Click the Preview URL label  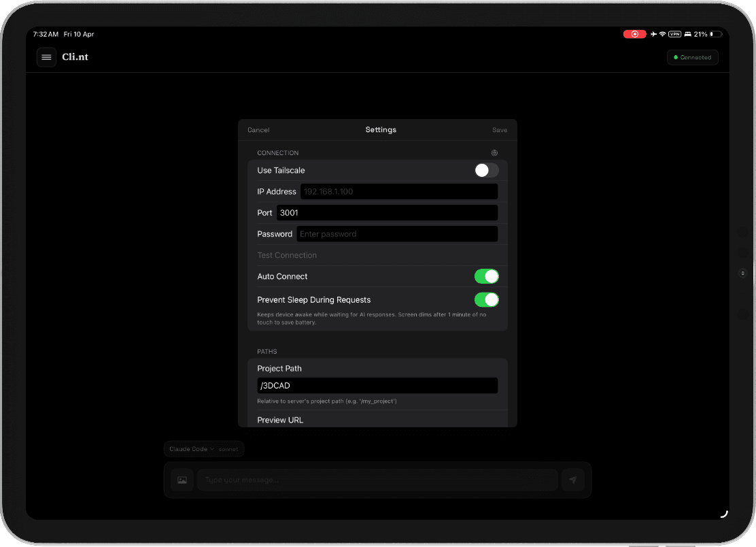(280, 420)
